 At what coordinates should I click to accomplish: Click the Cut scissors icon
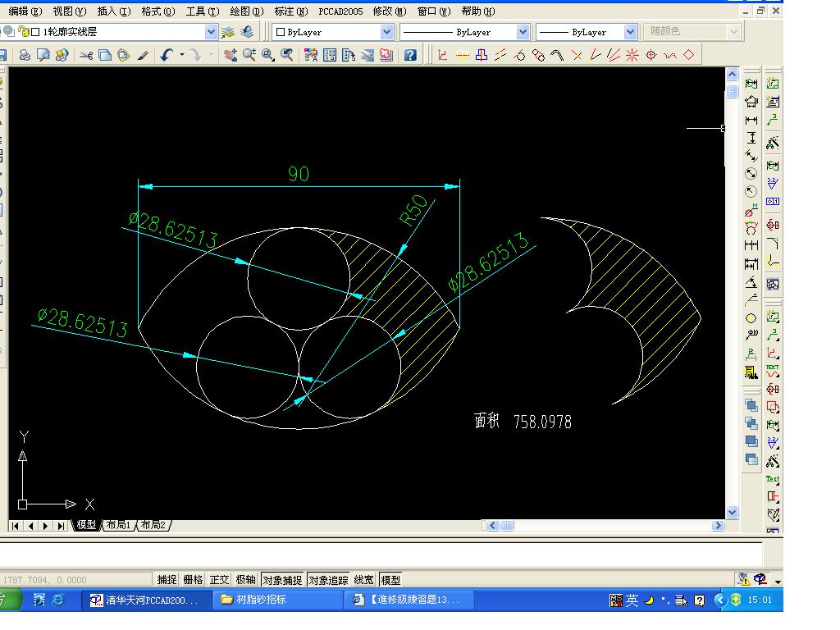click(86, 55)
